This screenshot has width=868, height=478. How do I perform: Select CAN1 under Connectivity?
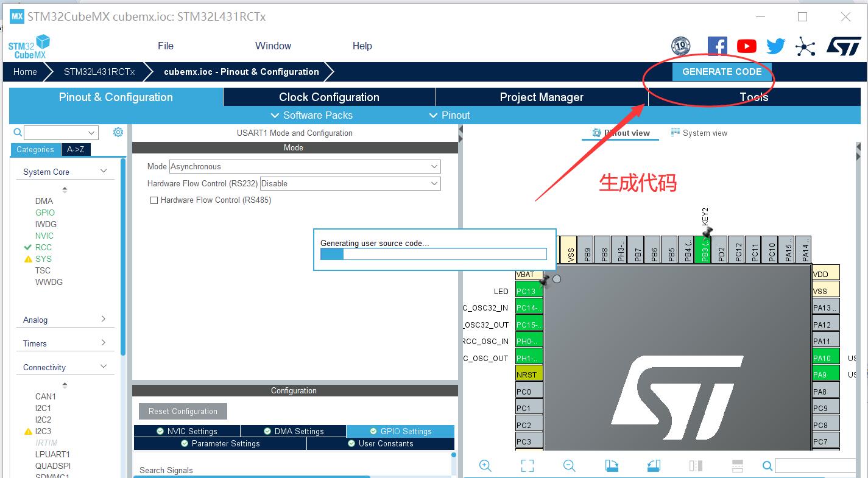click(46, 396)
